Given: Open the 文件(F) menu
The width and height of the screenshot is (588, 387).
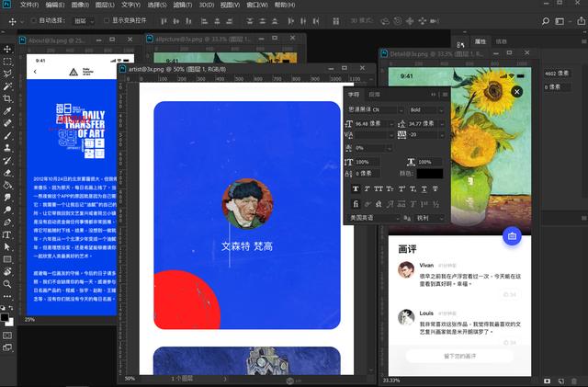Looking at the screenshot, I should (28, 5).
